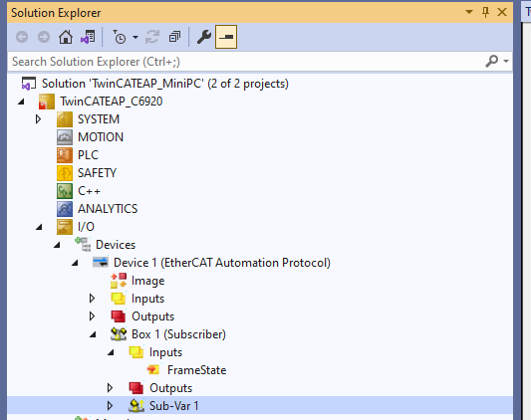Collapse the TwinCATEAP_C6920 project

21,102
